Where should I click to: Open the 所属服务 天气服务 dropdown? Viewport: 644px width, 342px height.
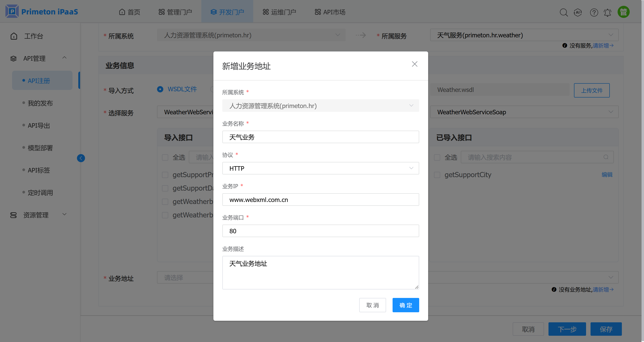pyautogui.click(x=524, y=35)
